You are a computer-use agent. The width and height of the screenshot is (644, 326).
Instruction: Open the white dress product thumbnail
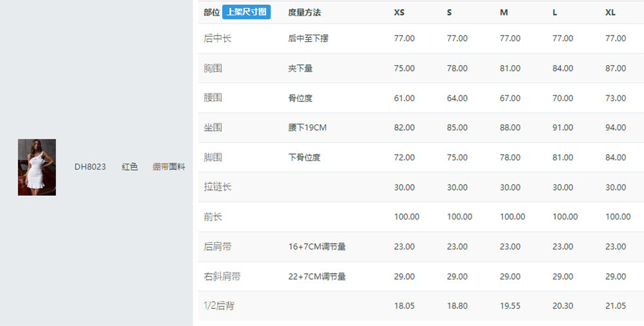[37, 167]
